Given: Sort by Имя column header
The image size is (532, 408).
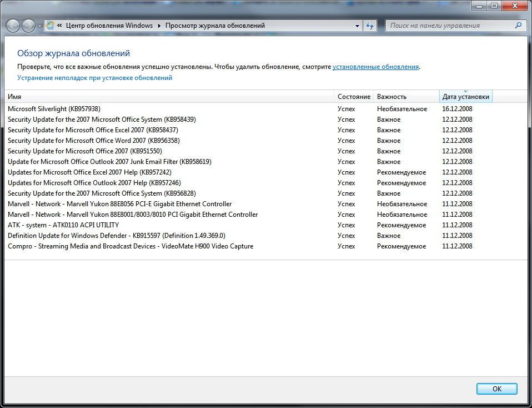Looking at the screenshot, I should pos(169,97).
